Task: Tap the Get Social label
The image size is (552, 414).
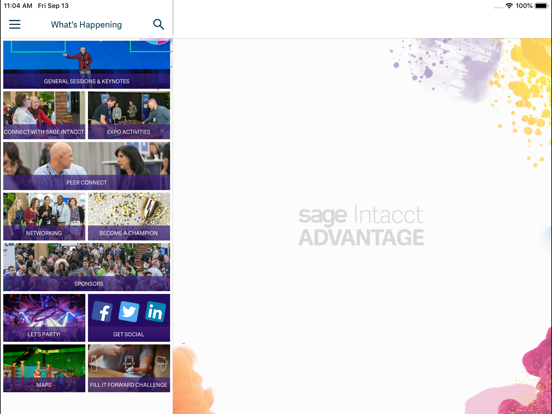Action: tap(128, 334)
